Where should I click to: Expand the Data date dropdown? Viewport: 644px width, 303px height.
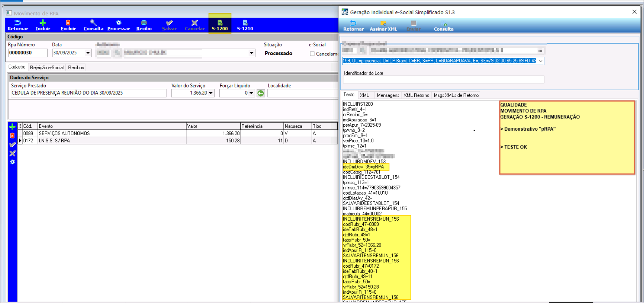(88, 53)
